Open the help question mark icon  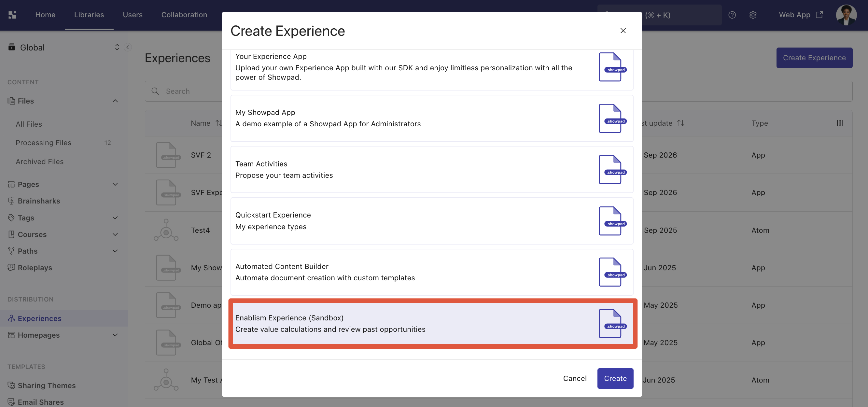point(732,15)
